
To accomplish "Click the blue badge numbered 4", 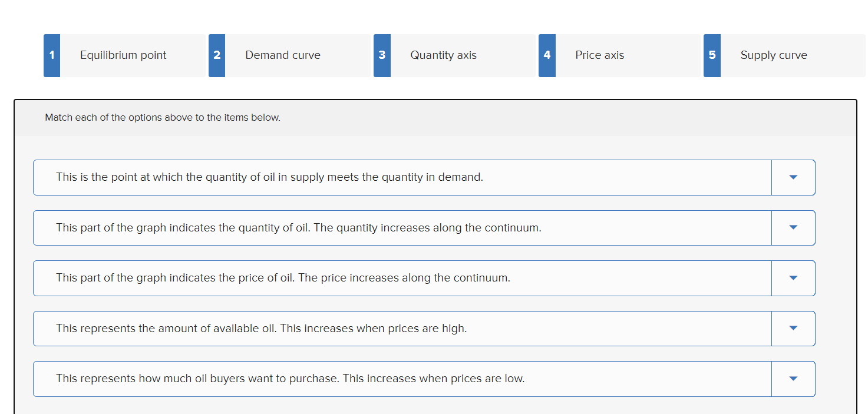I will tap(546, 55).
